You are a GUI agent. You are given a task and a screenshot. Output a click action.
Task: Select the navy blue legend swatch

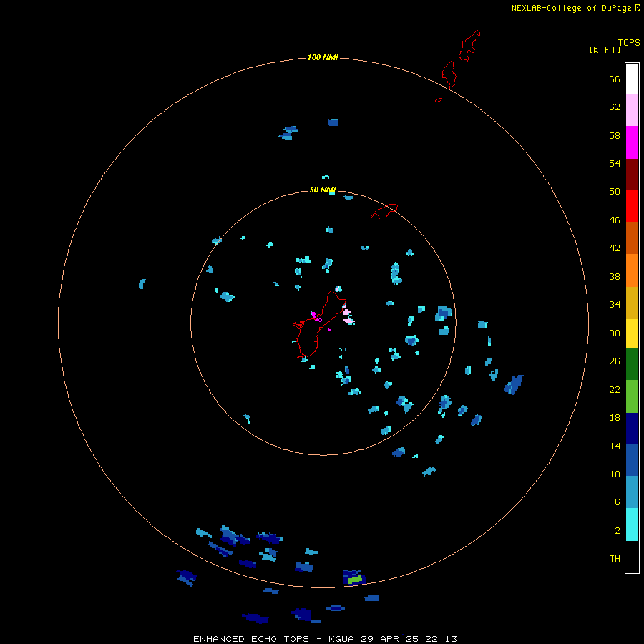(632, 429)
